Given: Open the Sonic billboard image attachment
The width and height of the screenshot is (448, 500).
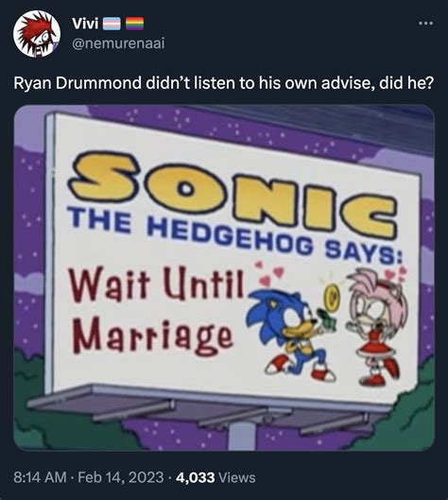Looking at the screenshot, I should (224, 278).
